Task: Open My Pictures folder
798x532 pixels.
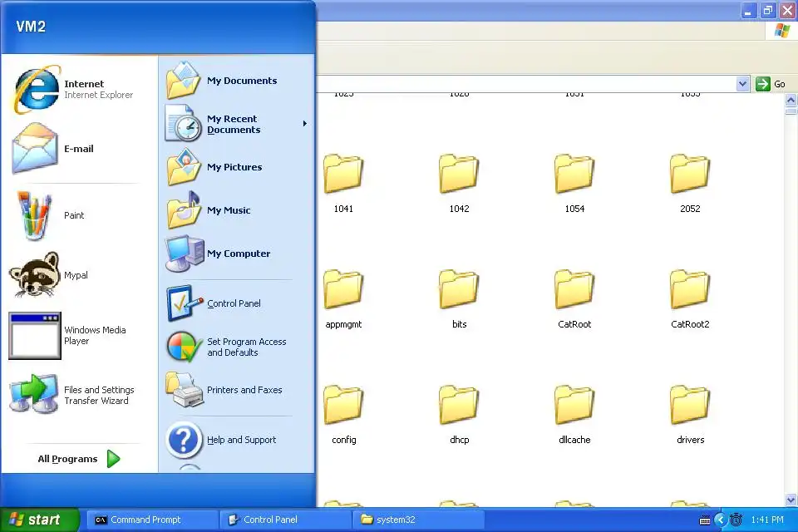Action: tap(235, 167)
